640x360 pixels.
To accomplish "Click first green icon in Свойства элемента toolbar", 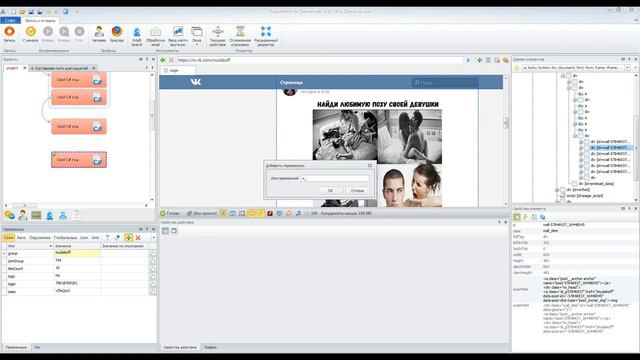I will (517, 217).
